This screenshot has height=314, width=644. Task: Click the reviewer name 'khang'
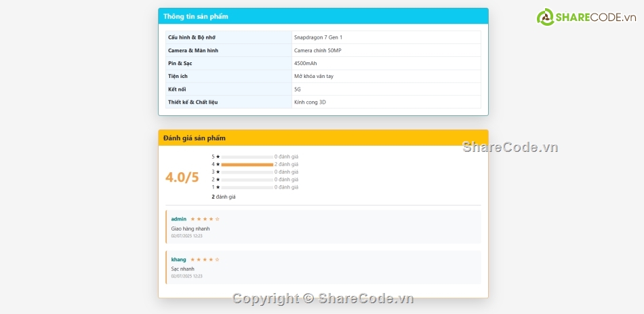coord(179,259)
